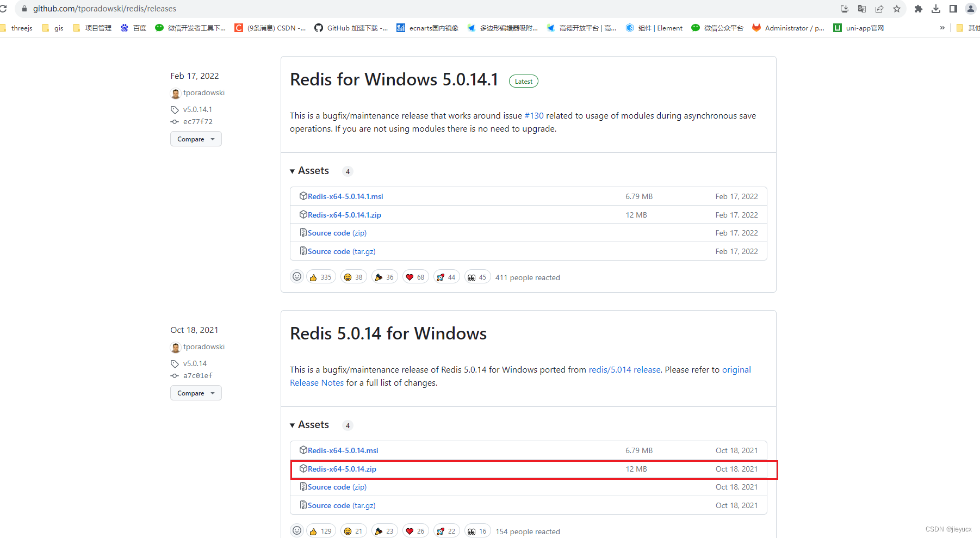This screenshot has width=980, height=538.
Task: Open the threejs bookmark folder
Action: [x=17, y=28]
